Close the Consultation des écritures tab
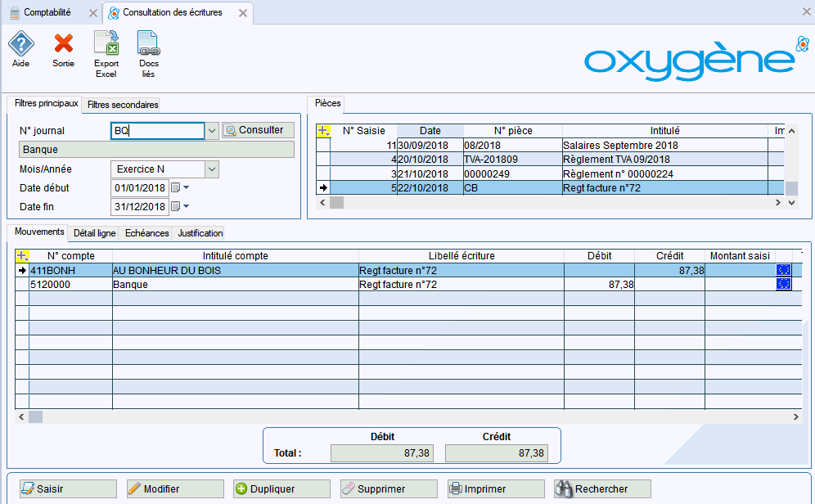The height and width of the screenshot is (504, 815). point(241,13)
